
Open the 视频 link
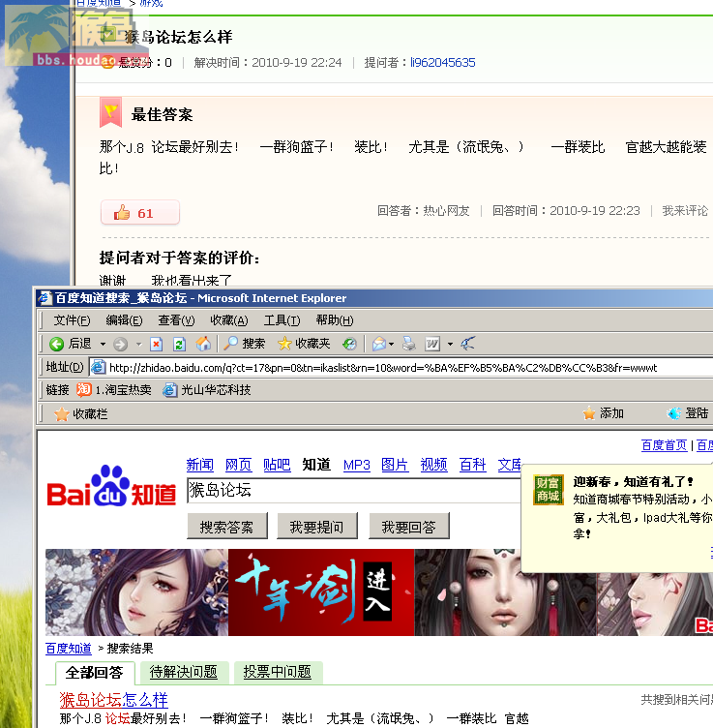pyautogui.click(x=433, y=465)
